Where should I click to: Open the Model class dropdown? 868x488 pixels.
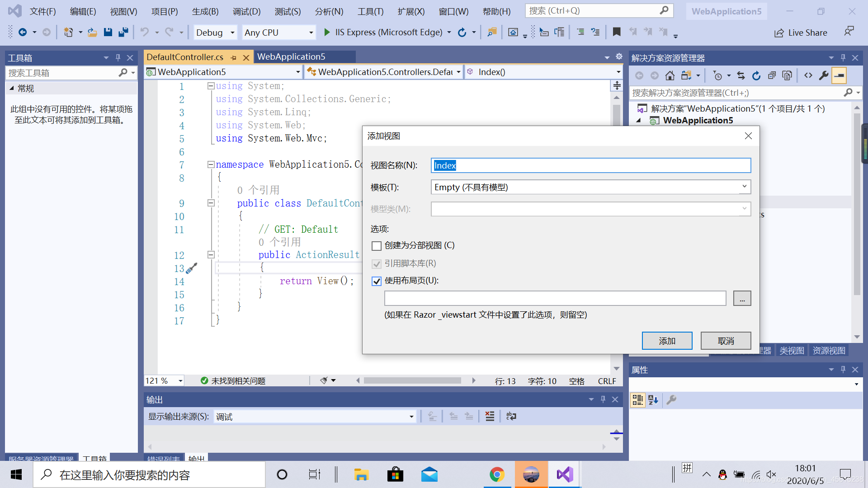point(744,209)
